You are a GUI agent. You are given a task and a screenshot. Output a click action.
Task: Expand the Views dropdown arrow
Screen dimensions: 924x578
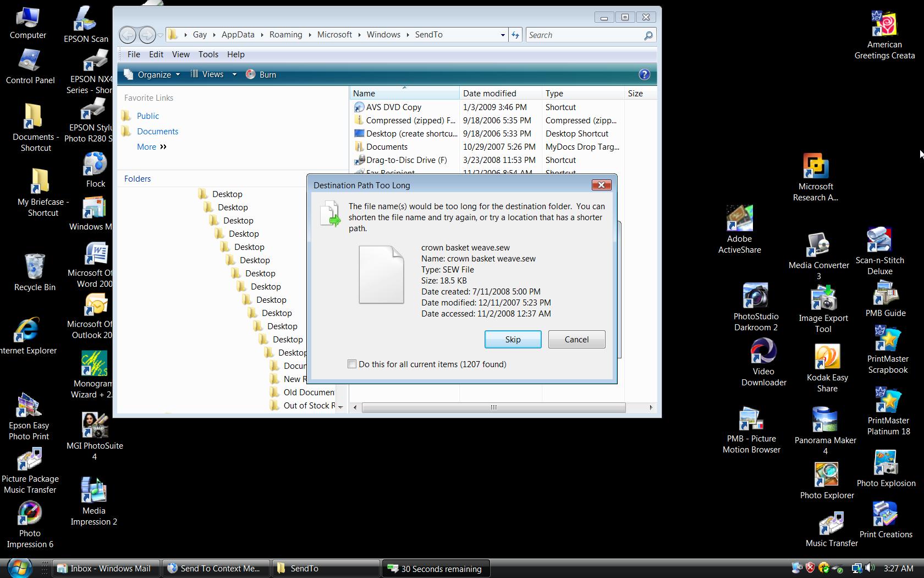234,74
